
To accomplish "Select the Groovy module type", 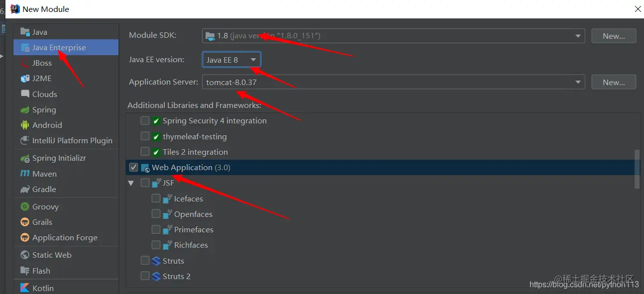I will point(66,206).
